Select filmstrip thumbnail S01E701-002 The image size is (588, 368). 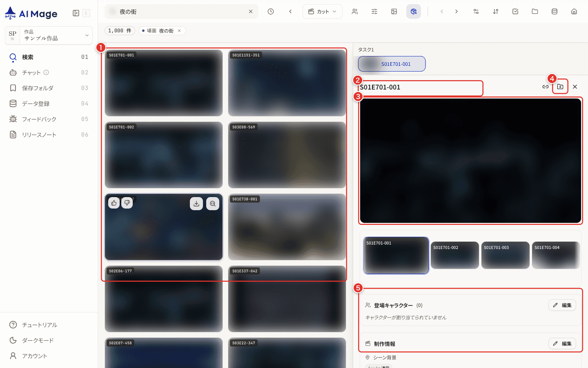coord(455,255)
